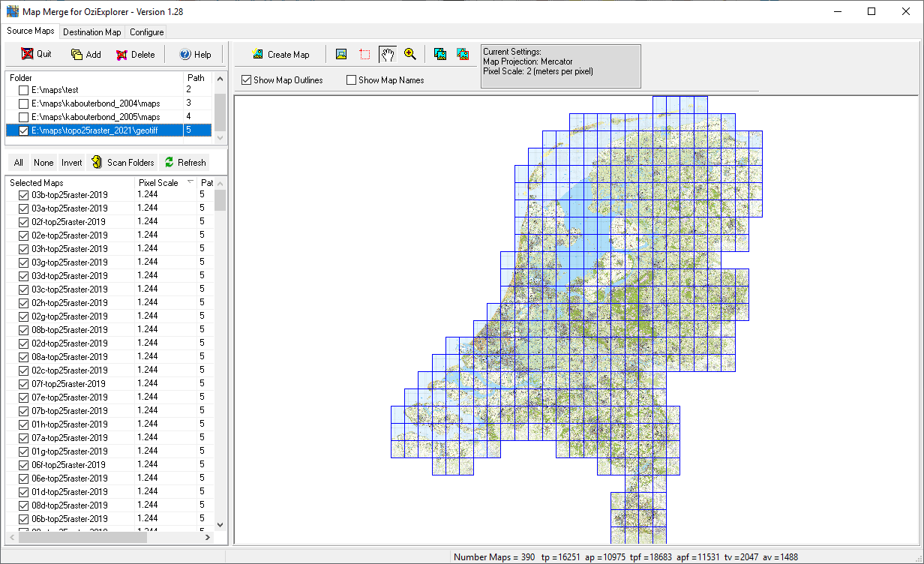The image size is (924, 564).
Task: Click tp =16251 status bar value
Action: pos(559,557)
